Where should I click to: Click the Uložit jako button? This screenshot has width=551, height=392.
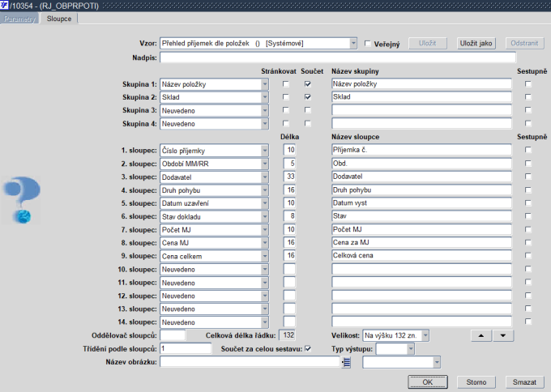[476, 43]
